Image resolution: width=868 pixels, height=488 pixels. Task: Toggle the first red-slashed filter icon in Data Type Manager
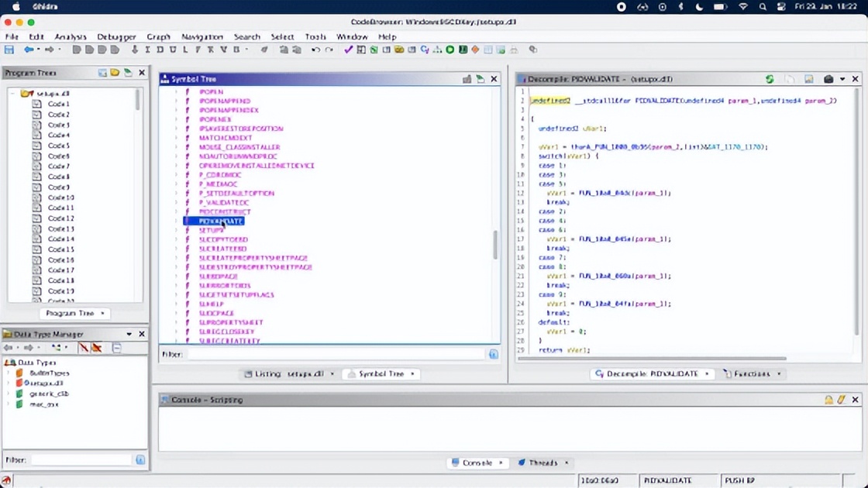point(83,348)
